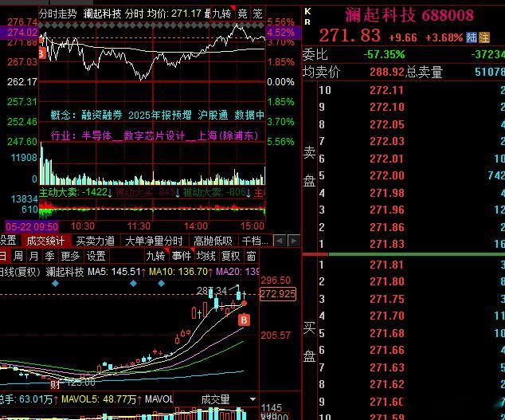
Task: Click the 财 financial marker near 125.00
Action: (x=55, y=384)
